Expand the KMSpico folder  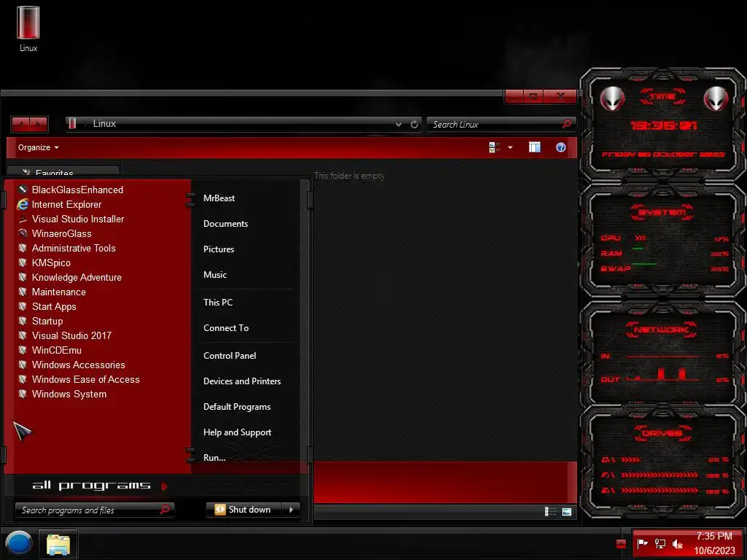(x=51, y=262)
